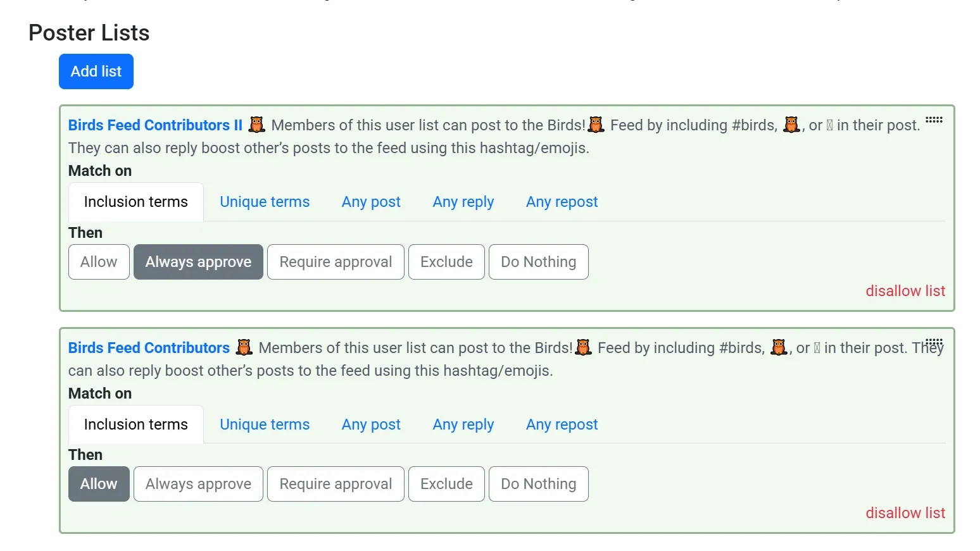
Task: Select Allow for Birds Feed Contributors II
Action: 99,262
